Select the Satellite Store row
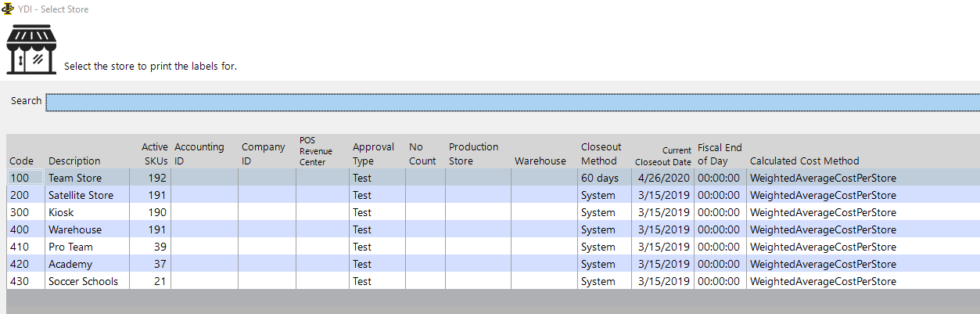 click(x=494, y=195)
